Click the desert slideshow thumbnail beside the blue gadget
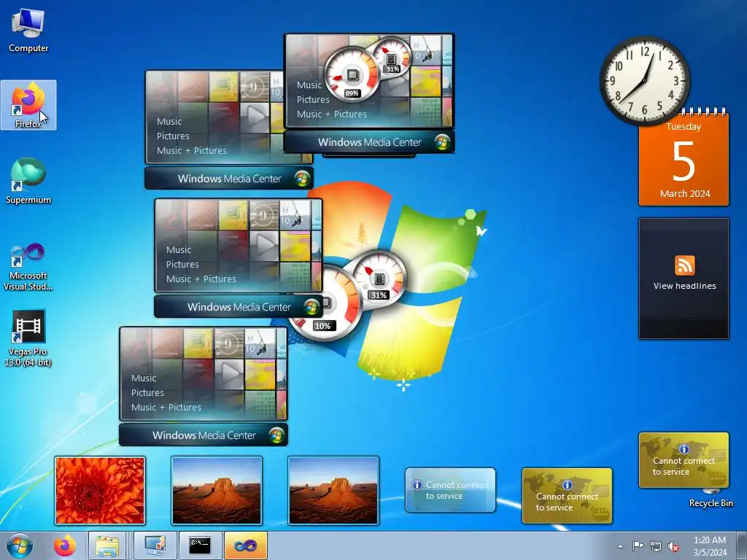 (333, 491)
